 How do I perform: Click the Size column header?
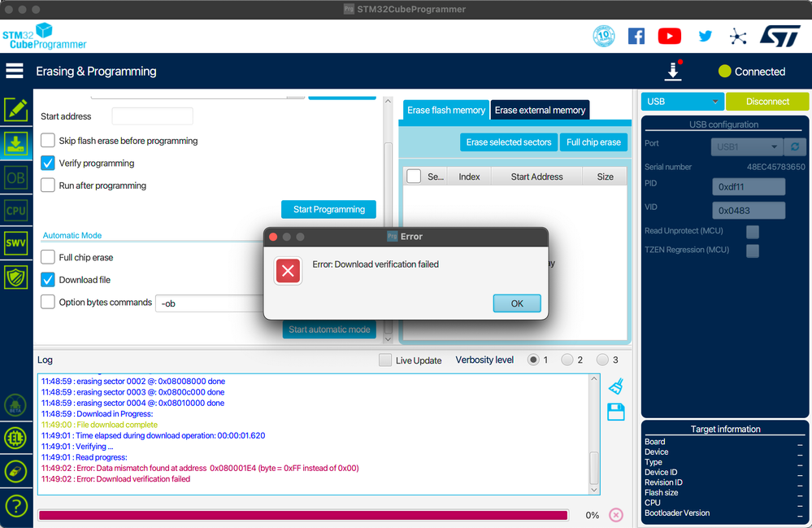[x=605, y=177]
